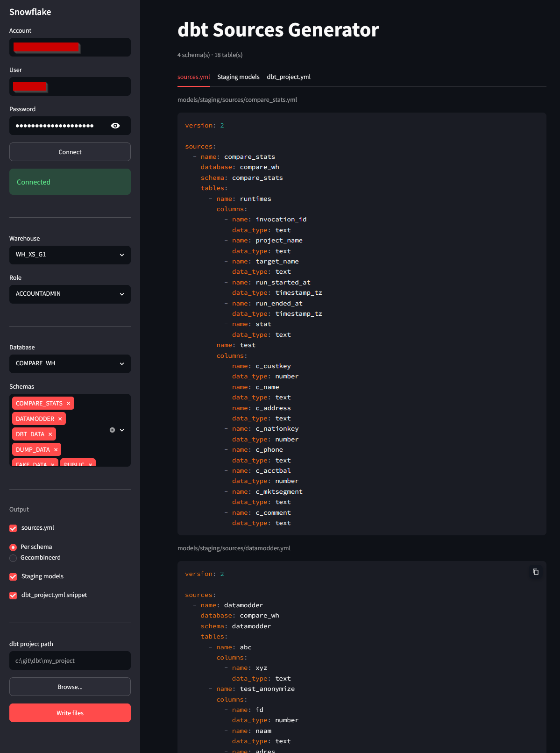The image size is (560, 753).
Task: Click the Browse... button
Action: coord(70,687)
